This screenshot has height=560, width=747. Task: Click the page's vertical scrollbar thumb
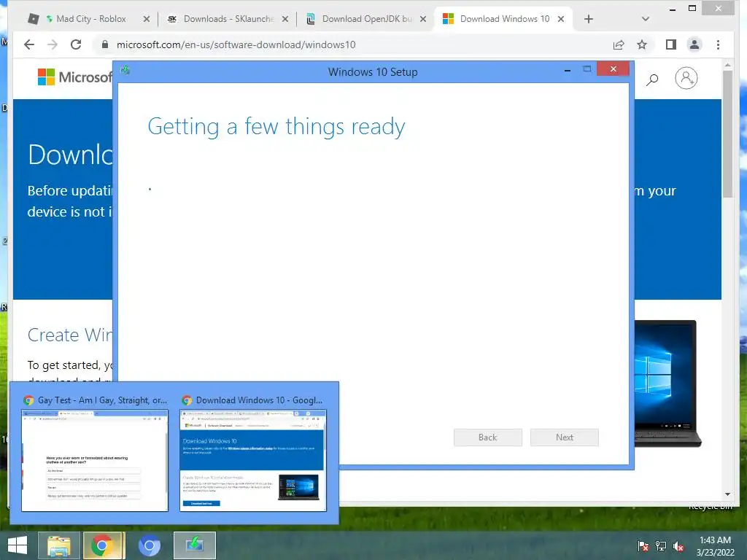[727, 133]
